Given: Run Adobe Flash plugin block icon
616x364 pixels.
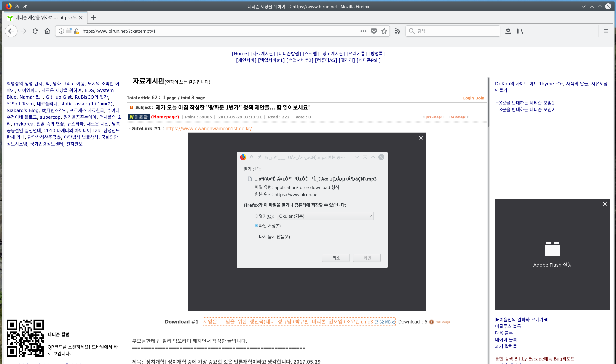Looking at the screenshot, I should click(552, 249).
